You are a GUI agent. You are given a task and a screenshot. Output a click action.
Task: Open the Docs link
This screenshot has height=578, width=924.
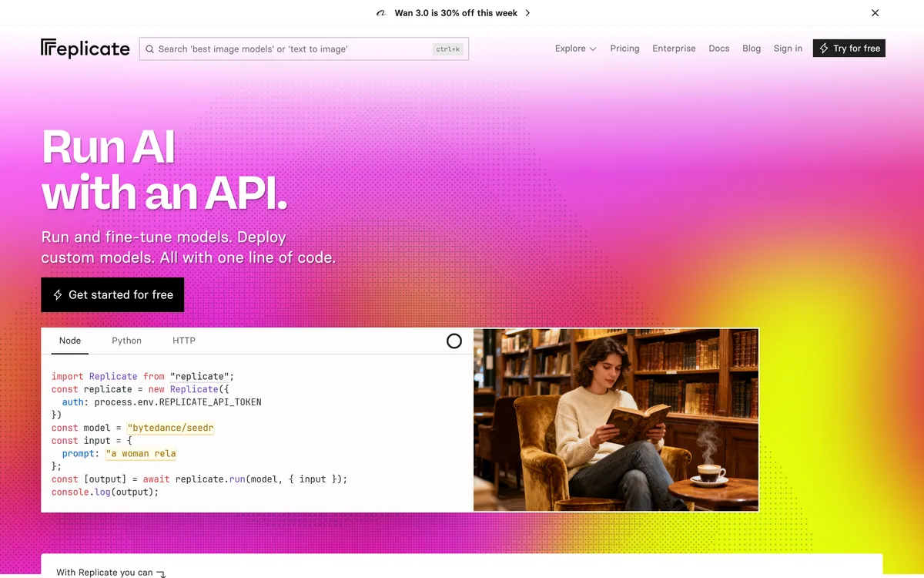(x=718, y=49)
